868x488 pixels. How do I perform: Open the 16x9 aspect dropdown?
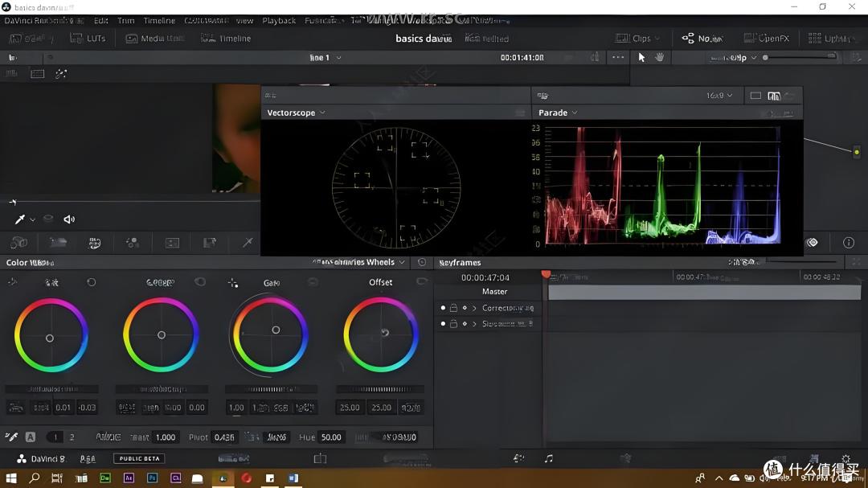tap(719, 96)
